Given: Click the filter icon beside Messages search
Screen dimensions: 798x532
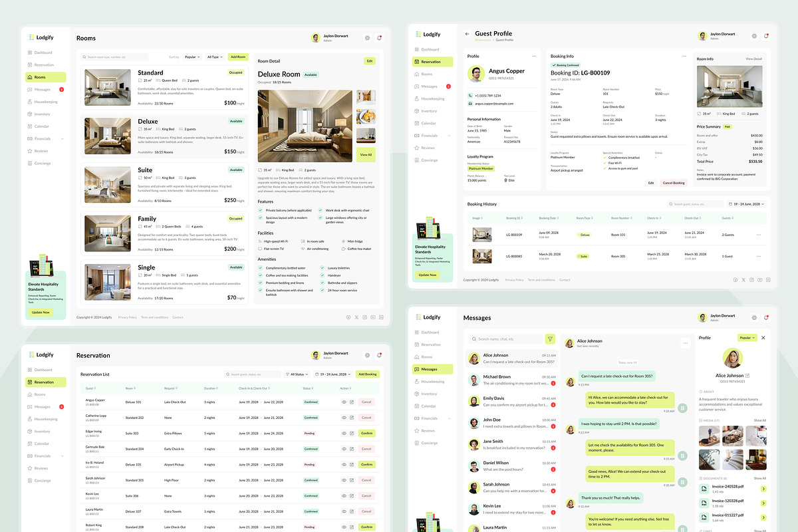Looking at the screenshot, I should click(550, 338).
